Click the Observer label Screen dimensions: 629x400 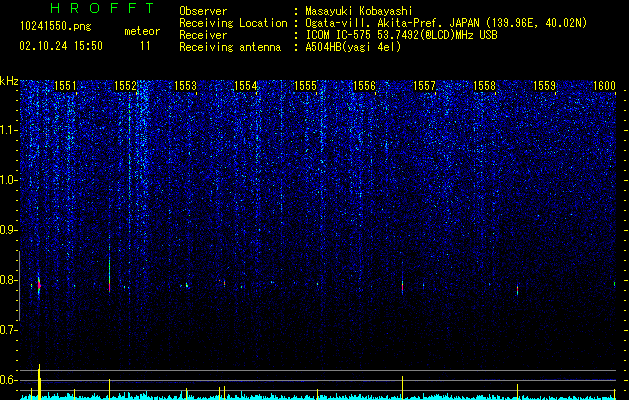[203, 11]
